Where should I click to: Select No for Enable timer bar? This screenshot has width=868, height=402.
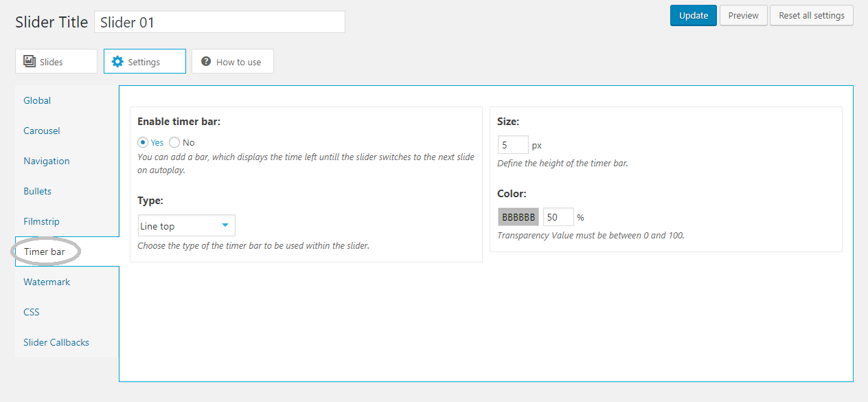pos(174,142)
